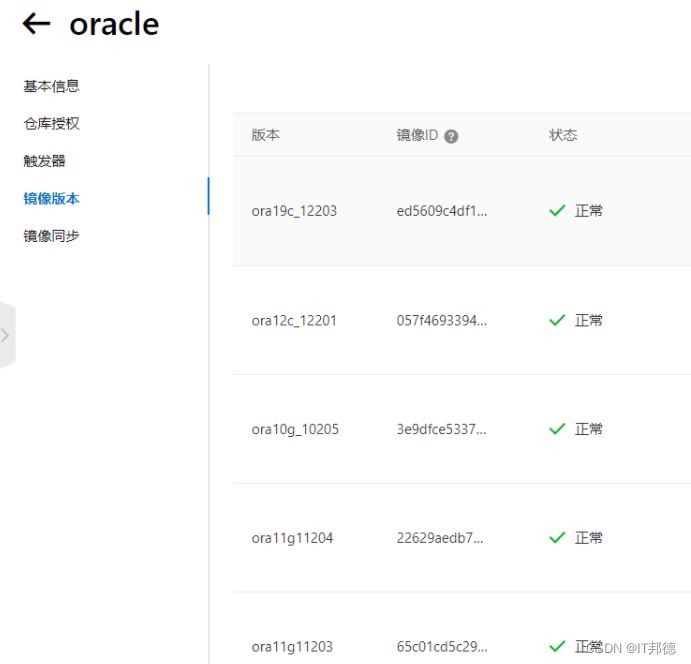The image size is (691, 664).
Task: Click the help icon beside 镜像ID
Action: pos(451,136)
